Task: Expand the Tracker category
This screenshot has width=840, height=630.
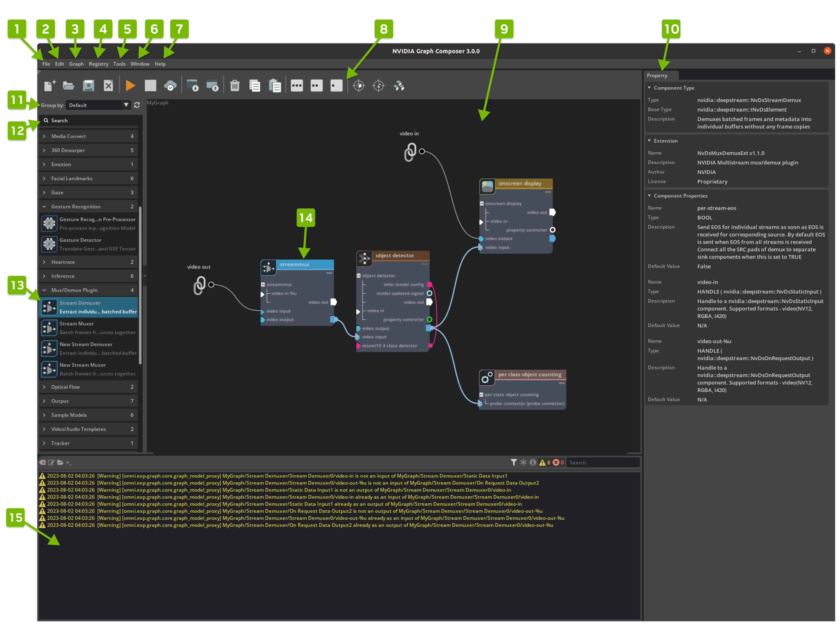Action: pyautogui.click(x=88, y=443)
